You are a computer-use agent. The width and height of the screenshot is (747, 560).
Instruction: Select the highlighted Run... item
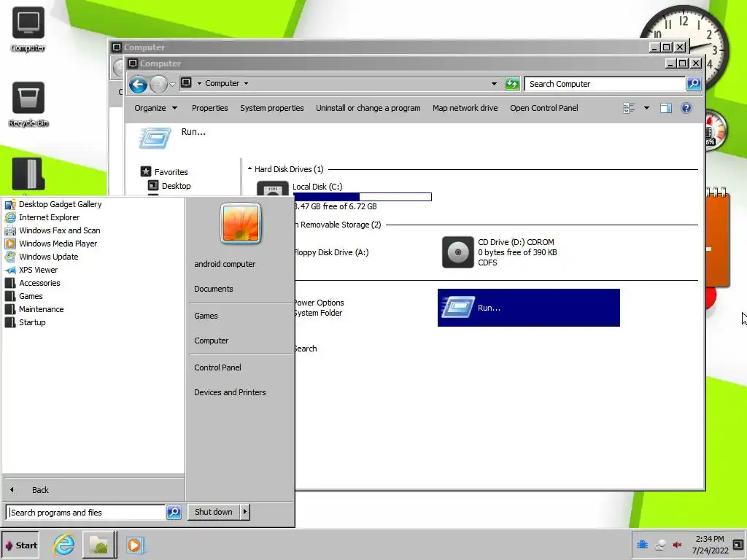[x=528, y=308]
